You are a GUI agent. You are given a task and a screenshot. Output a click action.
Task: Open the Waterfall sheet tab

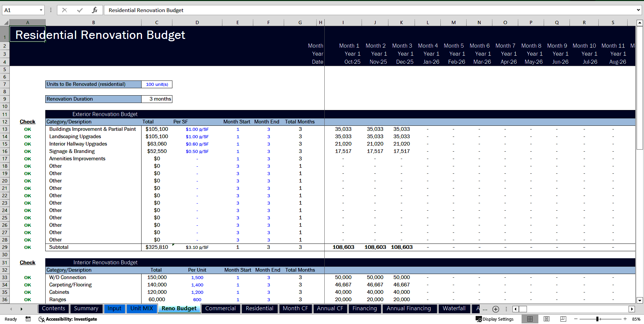pyautogui.click(x=454, y=309)
